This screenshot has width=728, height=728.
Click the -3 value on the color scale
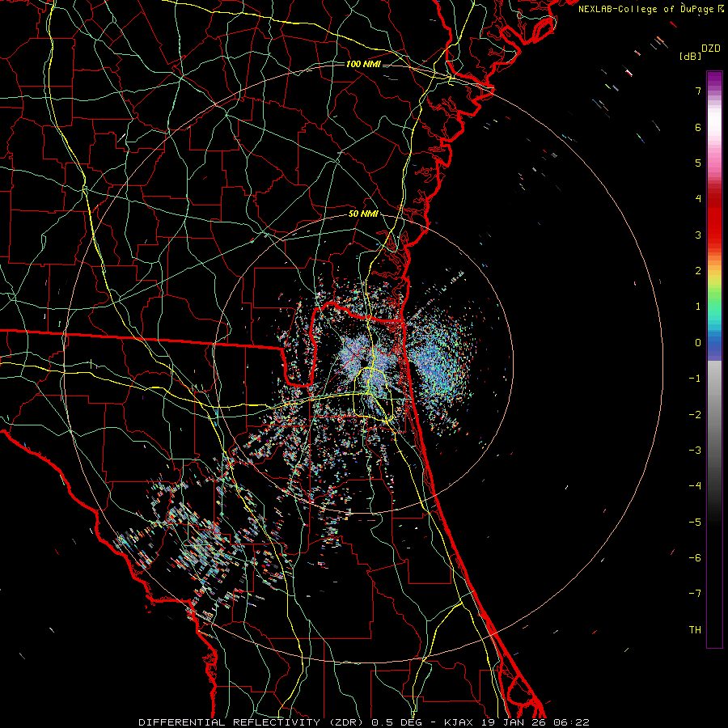pyautogui.click(x=695, y=450)
